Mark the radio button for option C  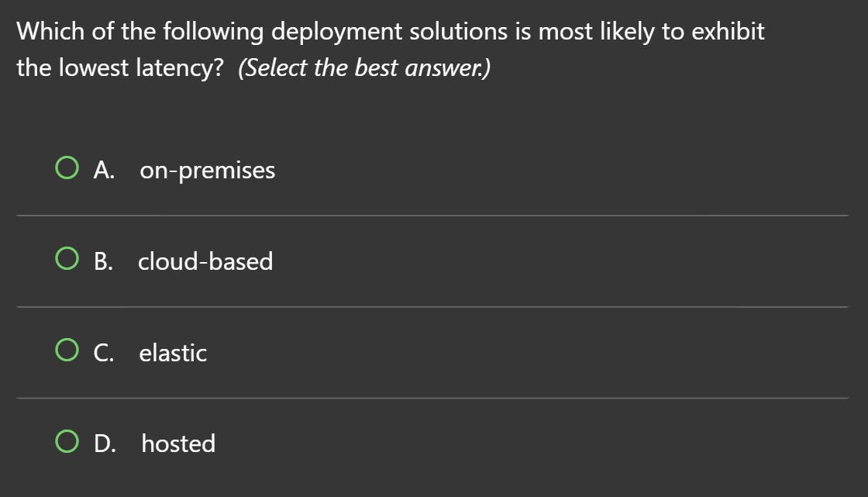(67, 353)
